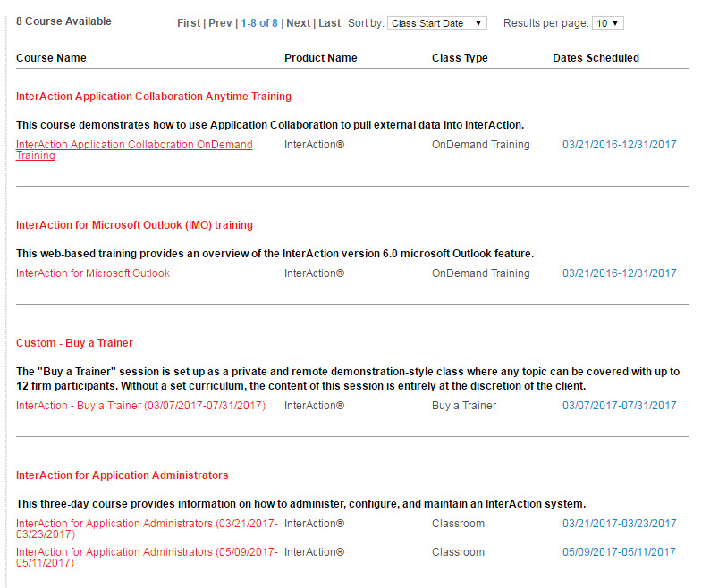The width and height of the screenshot is (710, 588).
Task: Open Microsoft Outlook class dates 03/21/2016-12/31/2017
Action: tap(619, 273)
